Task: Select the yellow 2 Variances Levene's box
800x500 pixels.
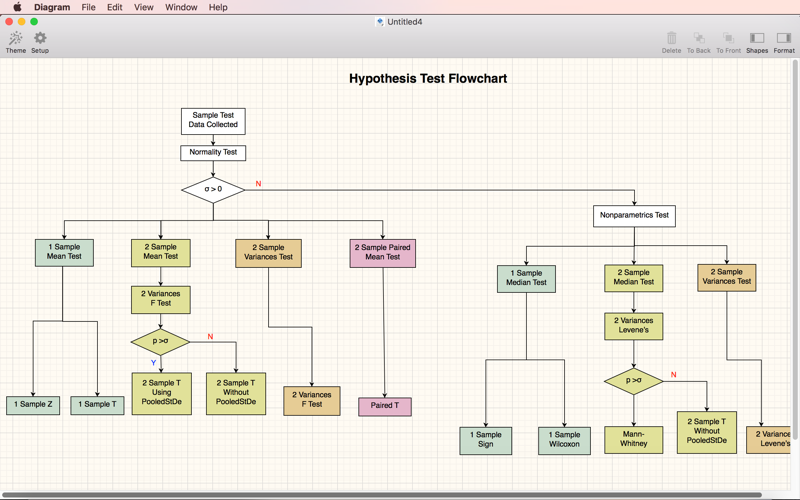Action: (x=634, y=326)
